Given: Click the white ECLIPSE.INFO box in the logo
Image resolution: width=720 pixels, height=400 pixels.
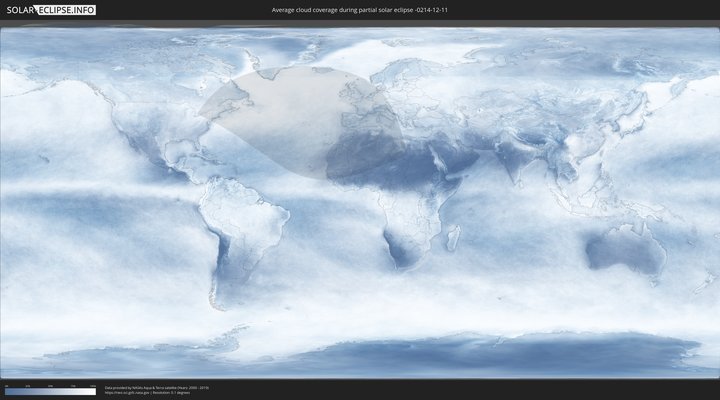Looking at the screenshot, I should point(66,10).
